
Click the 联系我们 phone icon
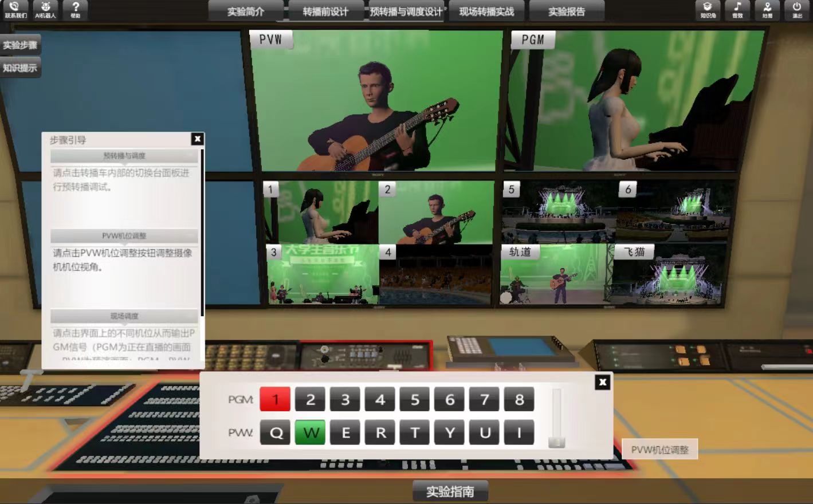click(x=15, y=9)
